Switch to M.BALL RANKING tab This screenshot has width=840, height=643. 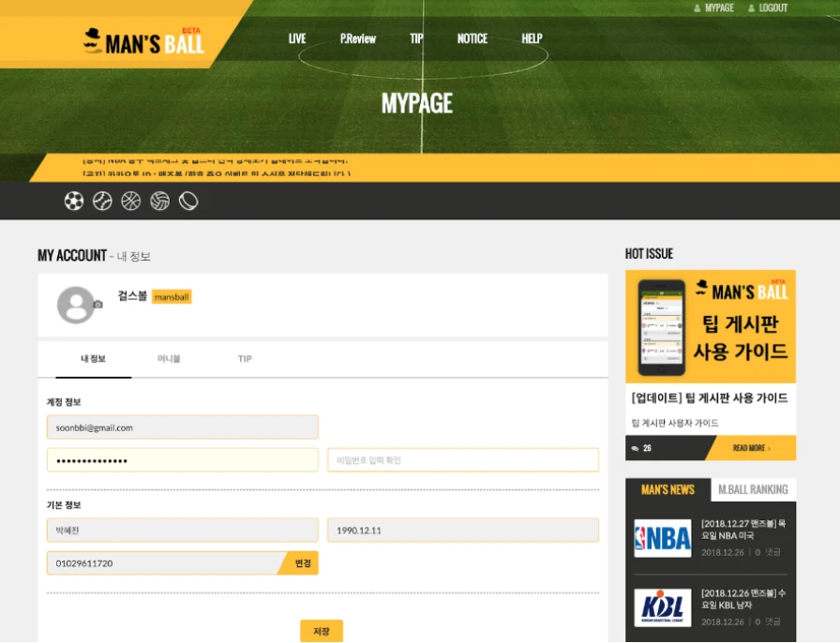(753, 490)
